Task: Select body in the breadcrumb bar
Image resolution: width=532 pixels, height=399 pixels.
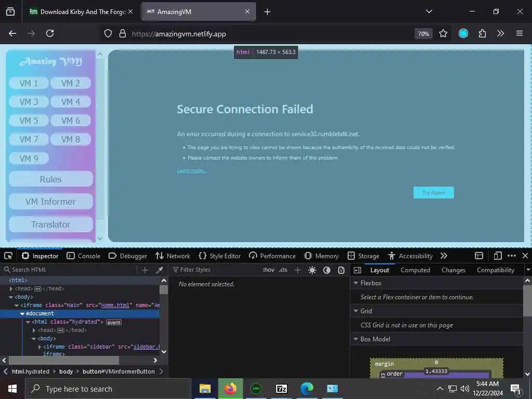Action: (66, 371)
